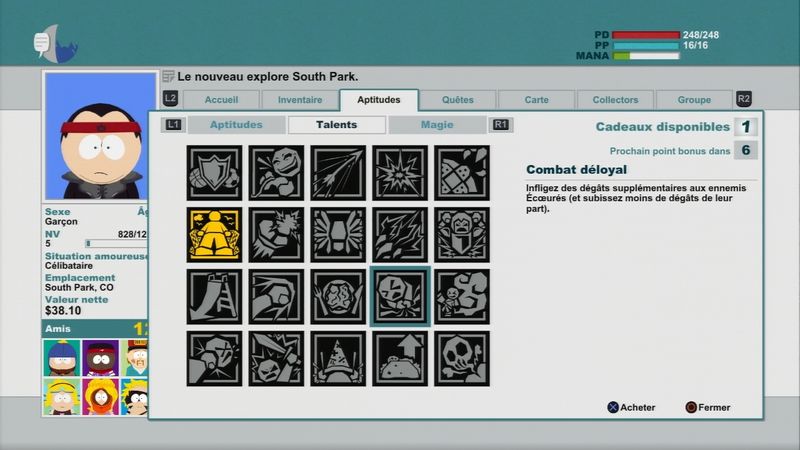Select the sword and angry face talent
The width and height of the screenshot is (800, 450).
pyautogui.click(x=276, y=358)
